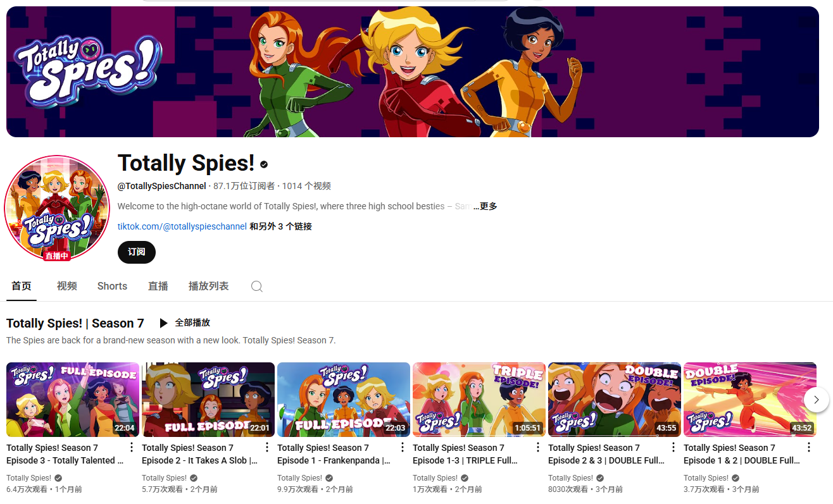Play all Season 7 with 全部播放
The width and height of the screenshot is (833, 504).
(185, 323)
